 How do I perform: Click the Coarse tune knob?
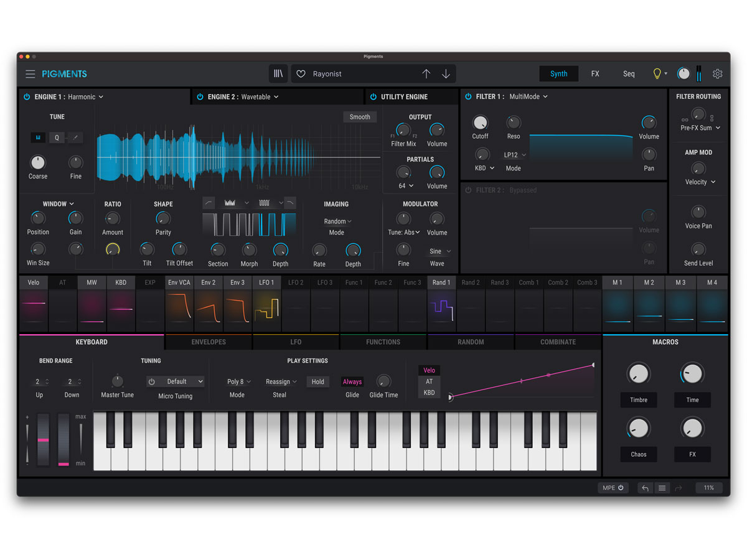(x=38, y=162)
